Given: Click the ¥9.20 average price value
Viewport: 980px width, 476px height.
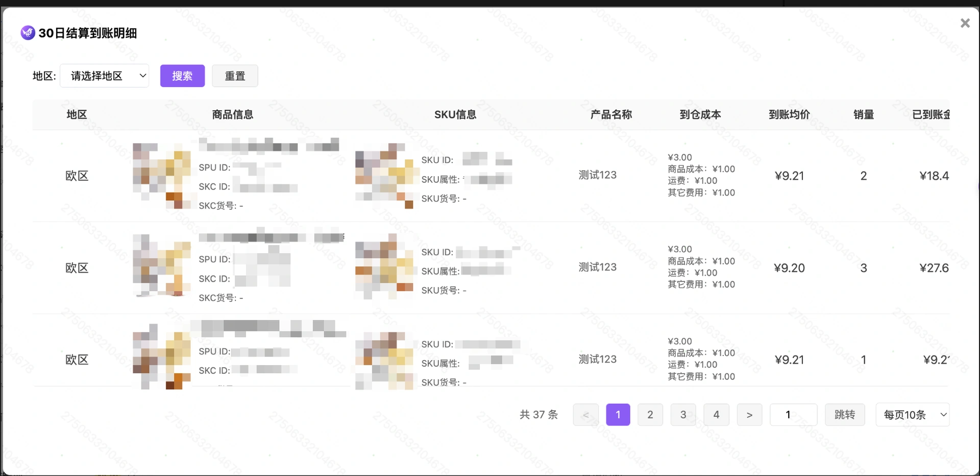Looking at the screenshot, I should tap(789, 268).
